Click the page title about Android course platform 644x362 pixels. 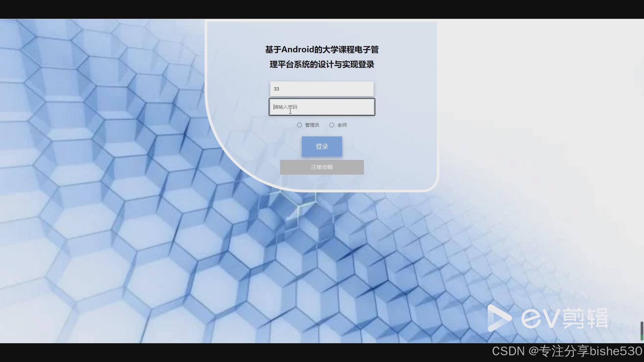pos(322,57)
